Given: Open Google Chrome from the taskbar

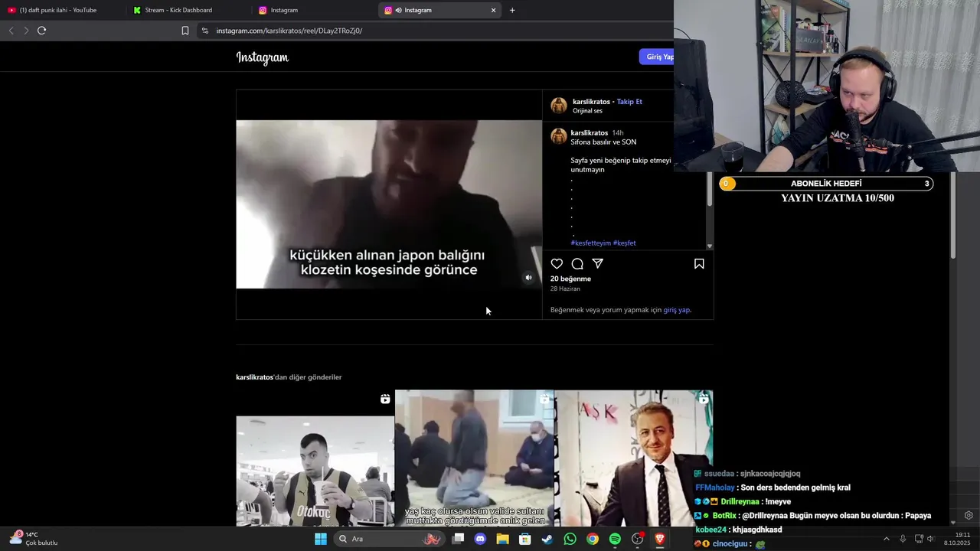Looking at the screenshot, I should click(x=593, y=539).
